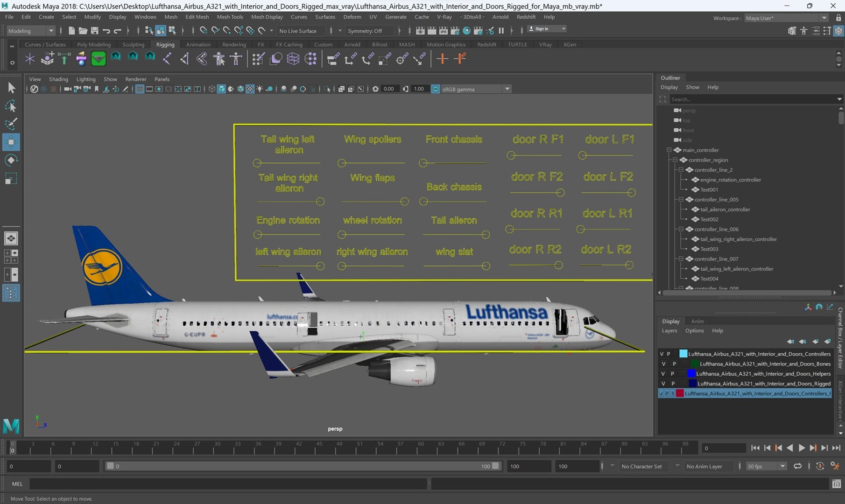Click the Controllers layer cyan color swatch
The height and width of the screenshot is (504, 845).
click(683, 354)
